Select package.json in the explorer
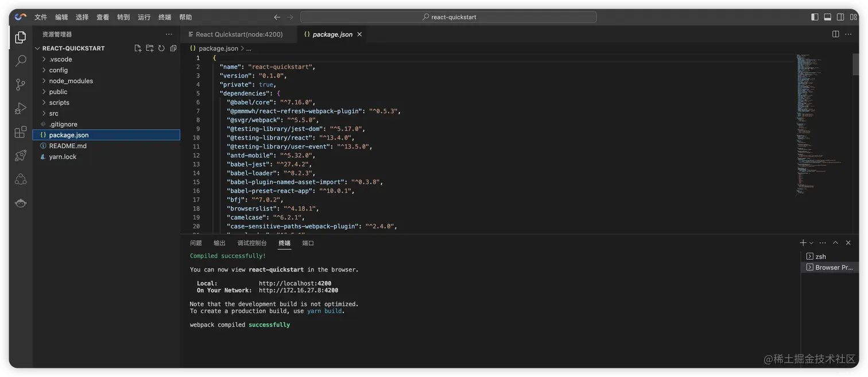 point(106,135)
